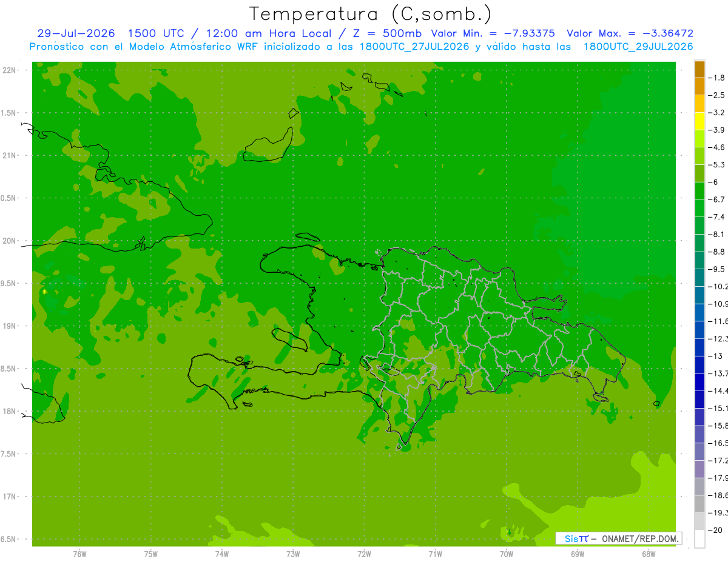Click the '-5.3' colorbar value
Screen dimensions: 728x562
tap(716, 164)
